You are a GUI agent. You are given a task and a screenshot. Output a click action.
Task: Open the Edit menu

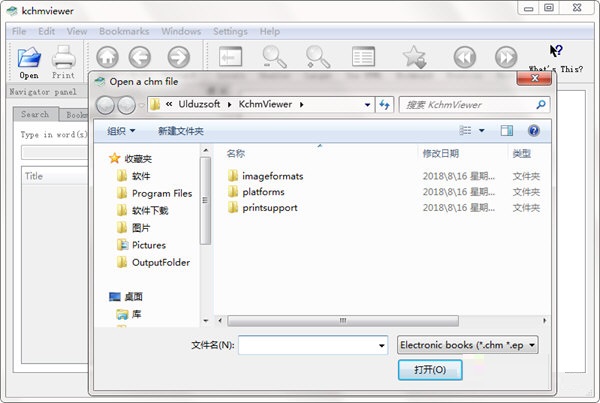click(x=46, y=31)
